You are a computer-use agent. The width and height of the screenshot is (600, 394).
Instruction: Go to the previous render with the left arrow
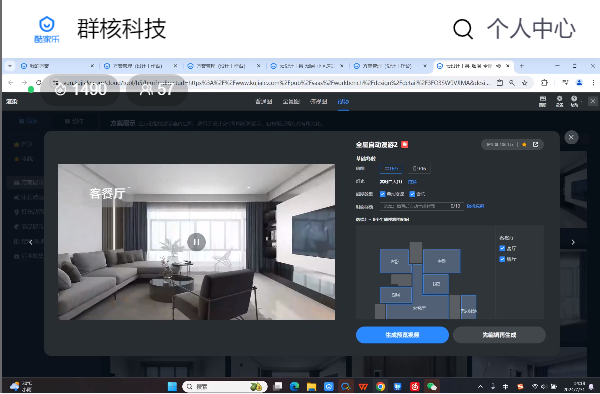pos(31,242)
